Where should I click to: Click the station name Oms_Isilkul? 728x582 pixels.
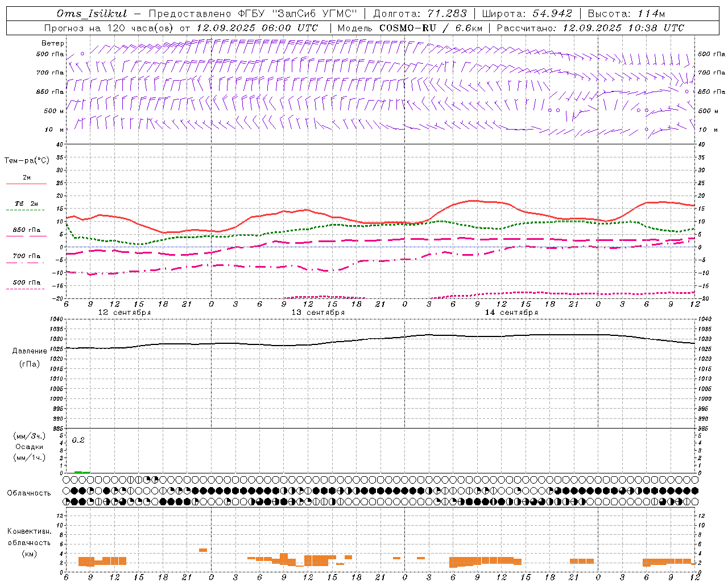[92, 14]
